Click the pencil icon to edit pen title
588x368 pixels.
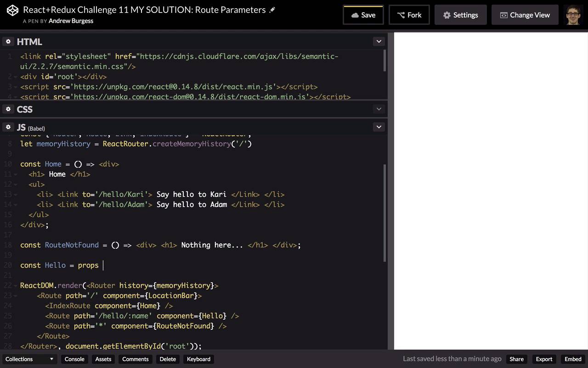tap(272, 10)
